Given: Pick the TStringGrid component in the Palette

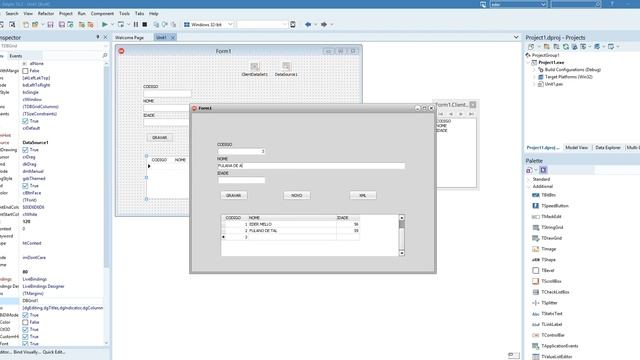Looking at the screenshot, I should click(552, 227).
